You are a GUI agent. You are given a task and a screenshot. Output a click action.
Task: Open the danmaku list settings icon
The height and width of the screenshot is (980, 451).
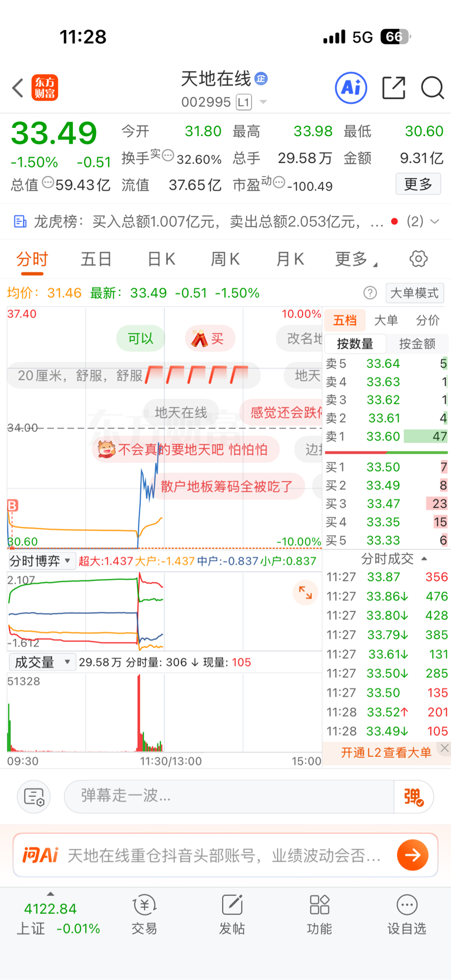tap(34, 797)
